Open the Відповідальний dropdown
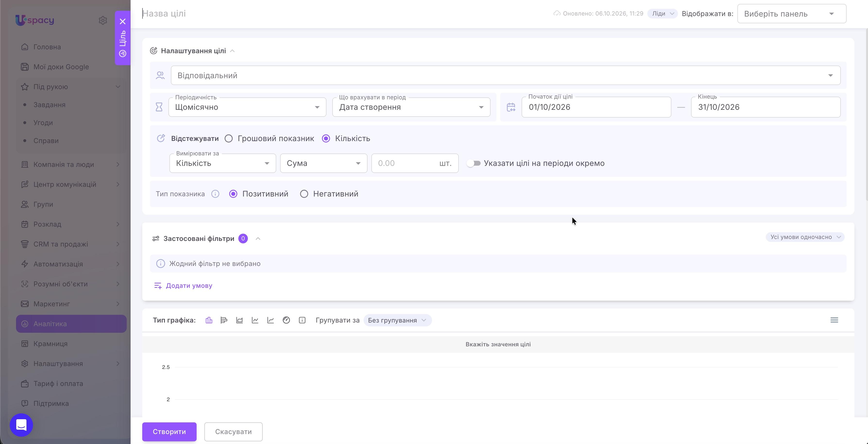This screenshot has height=444, width=868. 505,76
